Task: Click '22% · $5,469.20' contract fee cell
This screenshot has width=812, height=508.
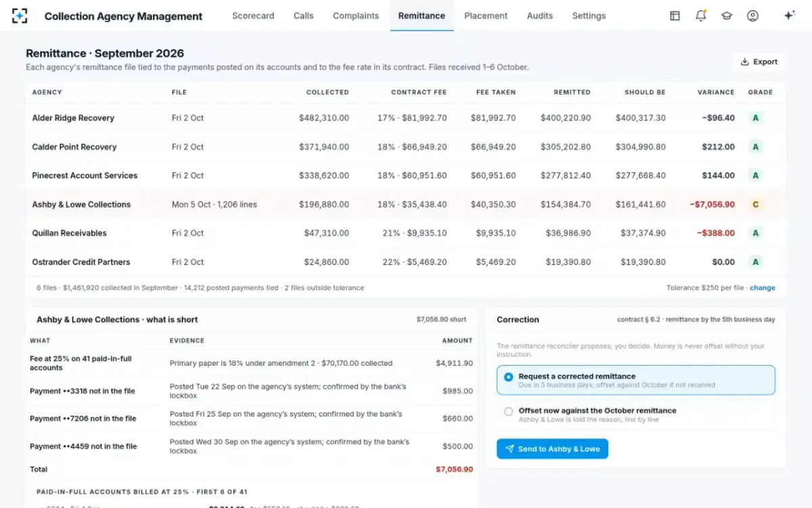Action: click(x=415, y=262)
